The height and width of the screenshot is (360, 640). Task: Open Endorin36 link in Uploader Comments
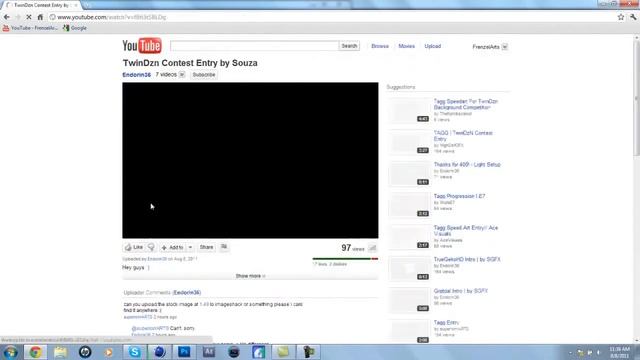click(187, 293)
